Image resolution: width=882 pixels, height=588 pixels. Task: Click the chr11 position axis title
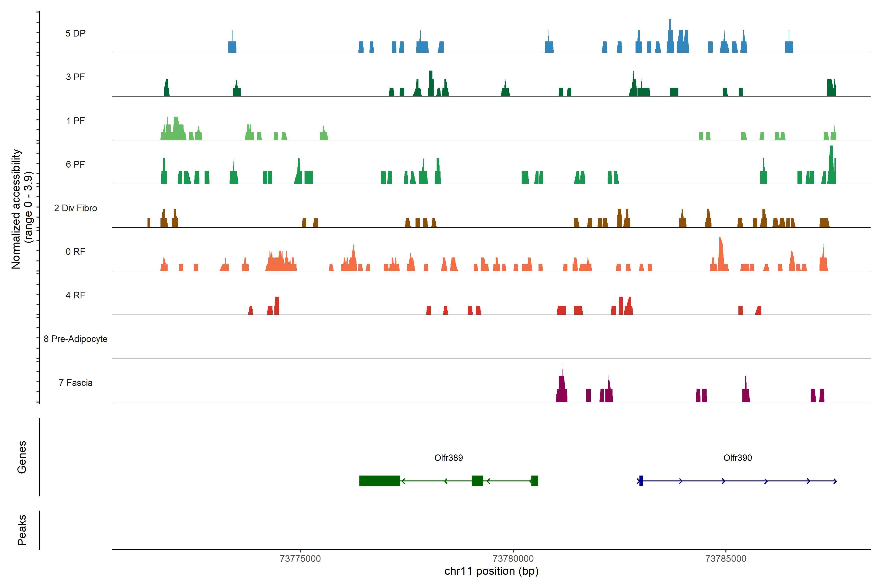tap(491, 571)
